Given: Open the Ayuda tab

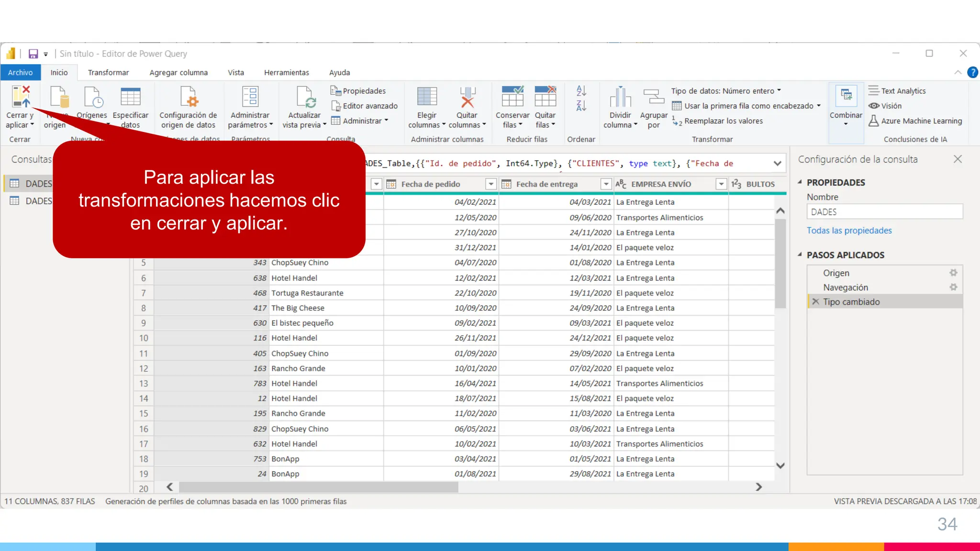Looking at the screenshot, I should [x=339, y=72].
